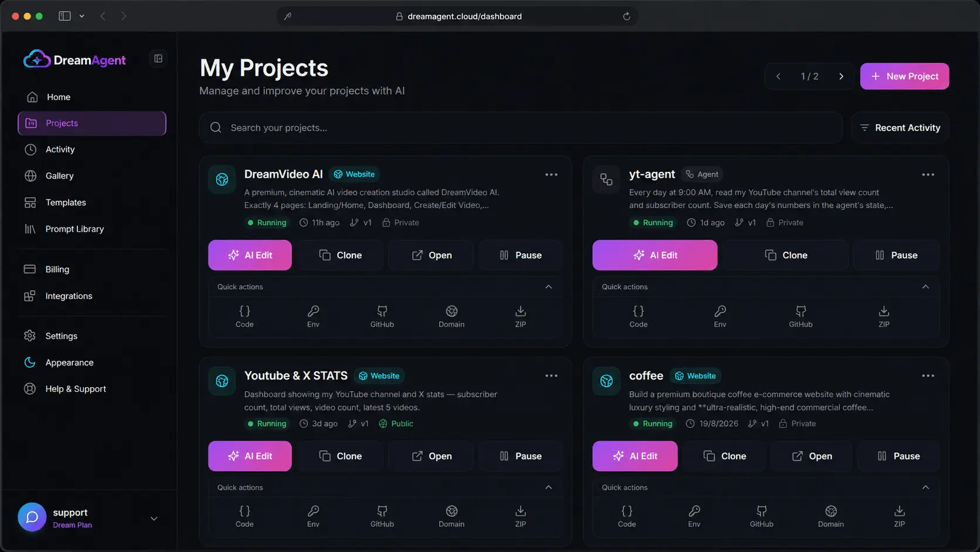Open Env quick action for coffee project
The image size is (980, 552).
coord(694,517)
